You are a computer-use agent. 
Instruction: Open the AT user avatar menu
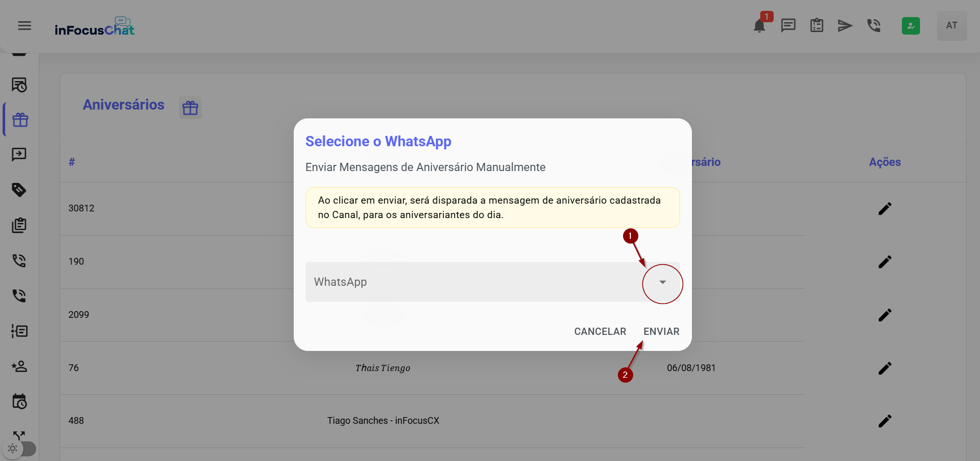click(x=952, y=25)
